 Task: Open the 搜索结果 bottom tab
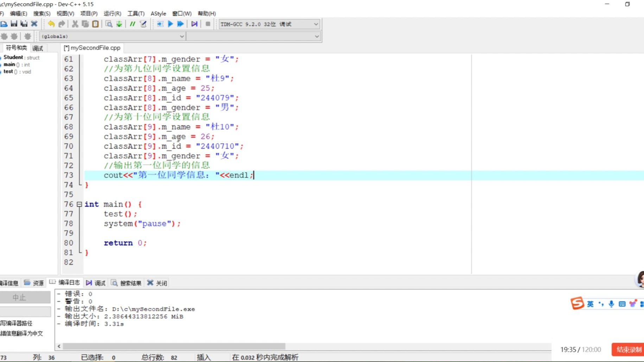126,283
